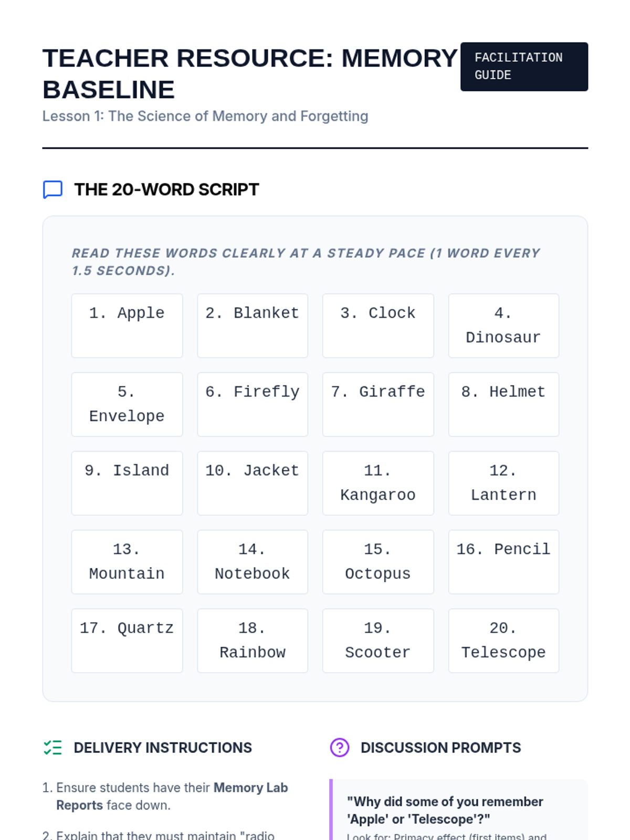Click the 9. Island word card
This screenshot has width=630, height=840.
click(127, 483)
